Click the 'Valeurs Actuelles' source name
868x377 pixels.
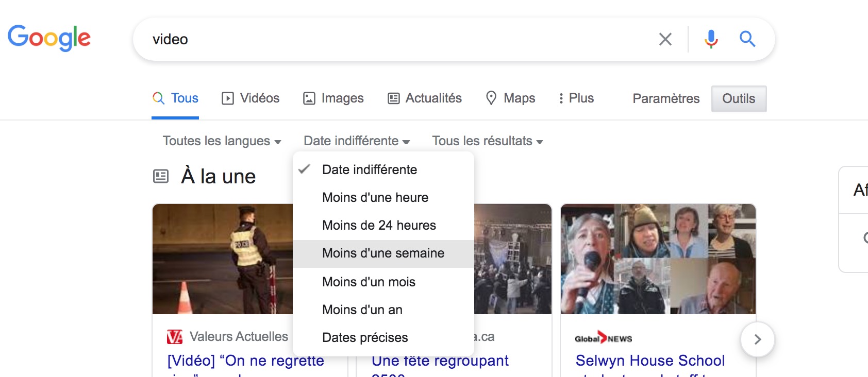[239, 336]
